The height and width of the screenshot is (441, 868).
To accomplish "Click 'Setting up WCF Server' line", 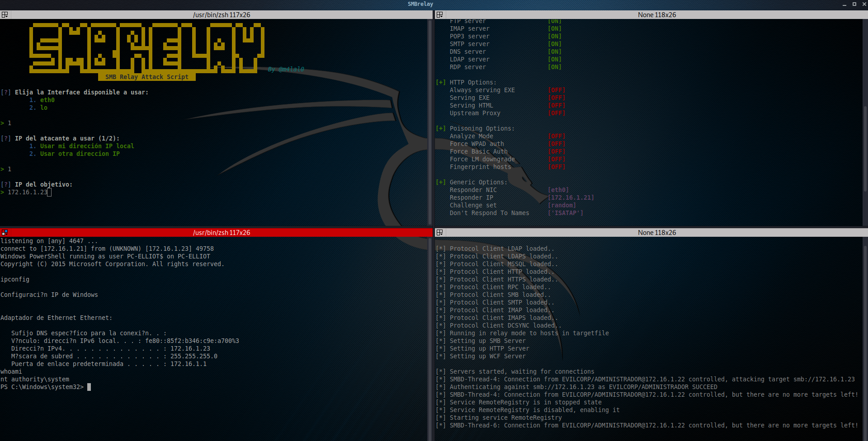I will [481, 357].
